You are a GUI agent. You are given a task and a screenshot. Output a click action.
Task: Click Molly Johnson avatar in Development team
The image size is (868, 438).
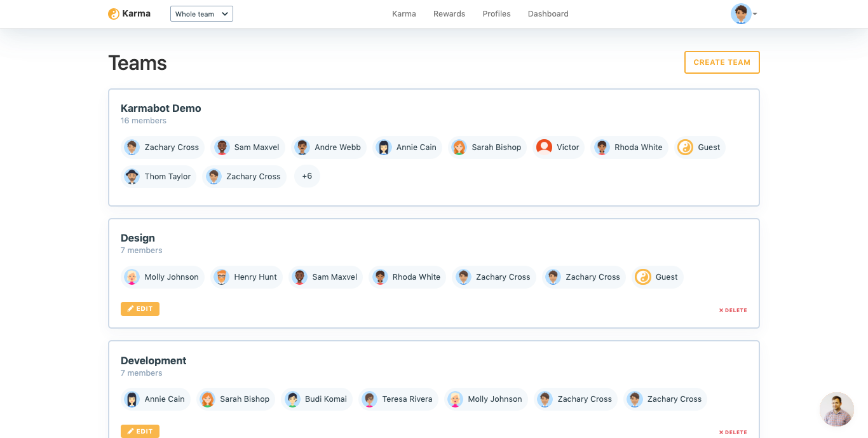456,399
